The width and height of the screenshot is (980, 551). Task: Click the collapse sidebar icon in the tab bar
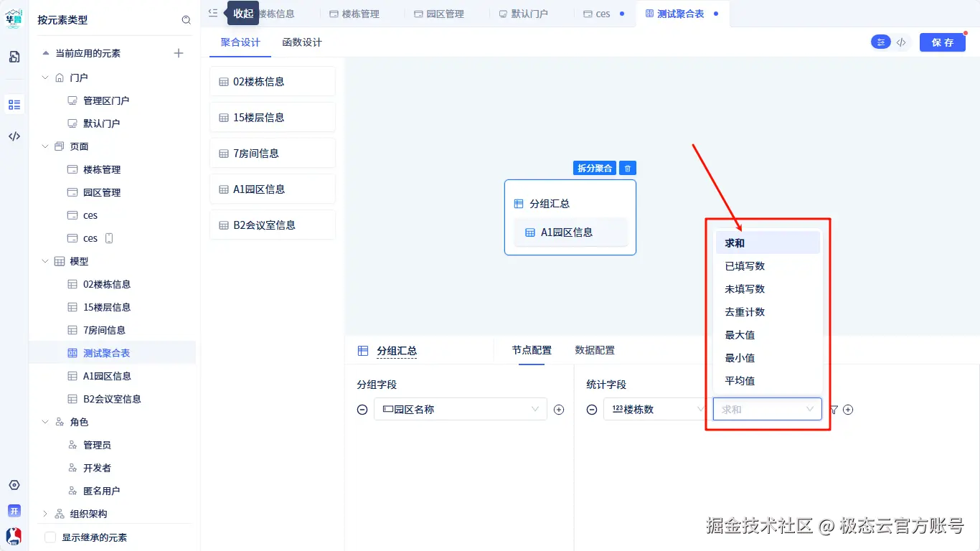point(213,12)
